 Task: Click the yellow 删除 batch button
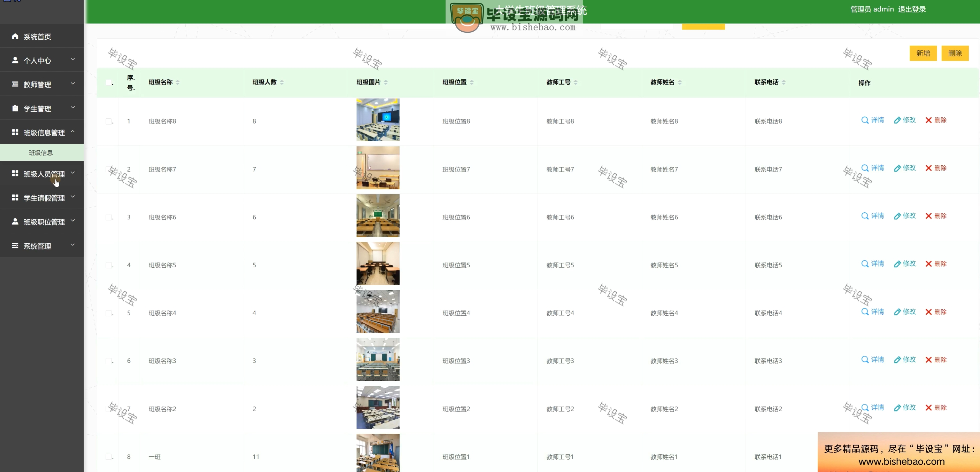pyautogui.click(x=955, y=53)
